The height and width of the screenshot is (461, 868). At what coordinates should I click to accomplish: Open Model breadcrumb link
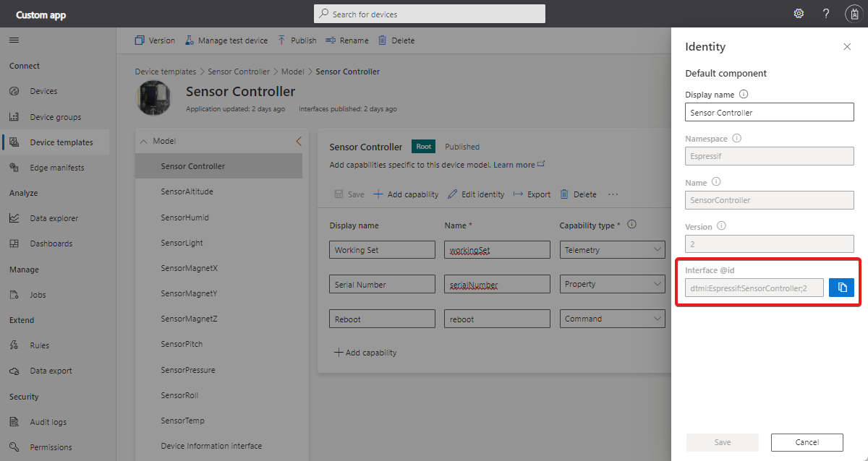[x=292, y=72]
